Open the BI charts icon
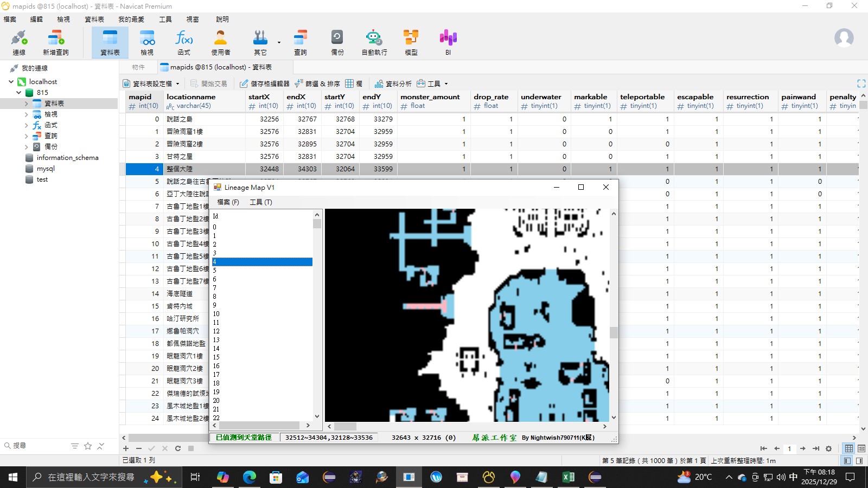Viewport: 868px width, 488px height. click(x=448, y=43)
